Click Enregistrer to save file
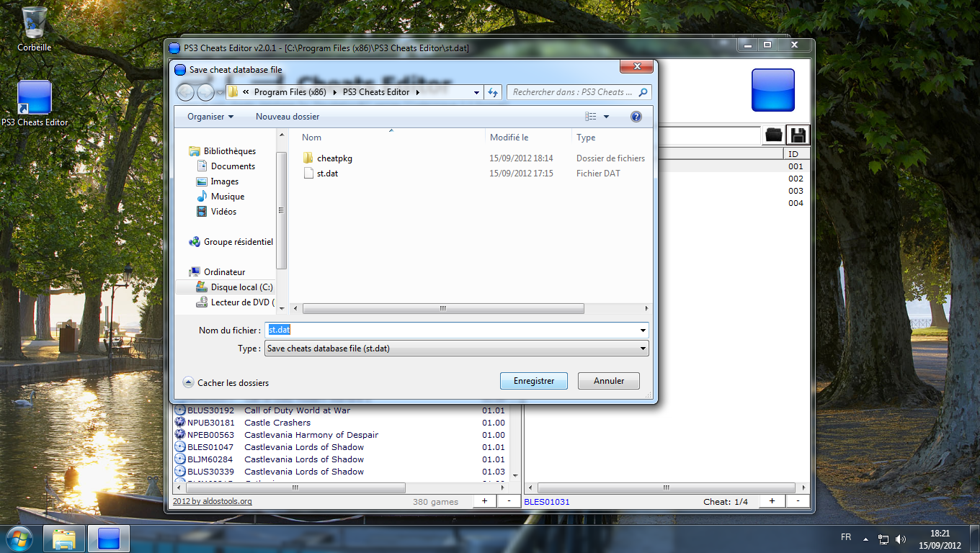 (x=534, y=381)
